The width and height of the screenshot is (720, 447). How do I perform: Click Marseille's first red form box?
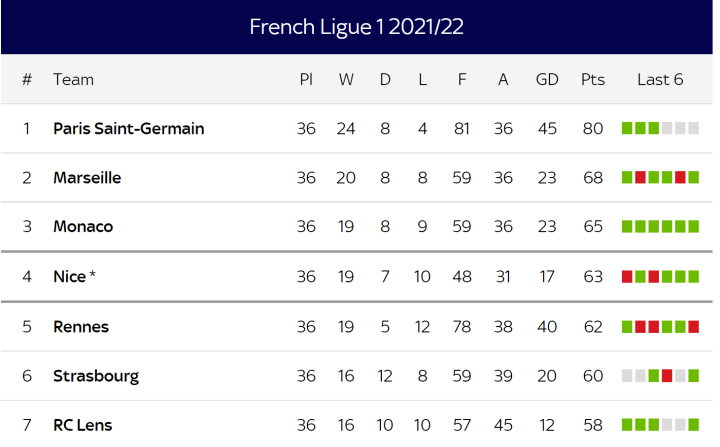click(x=640, y=177)
